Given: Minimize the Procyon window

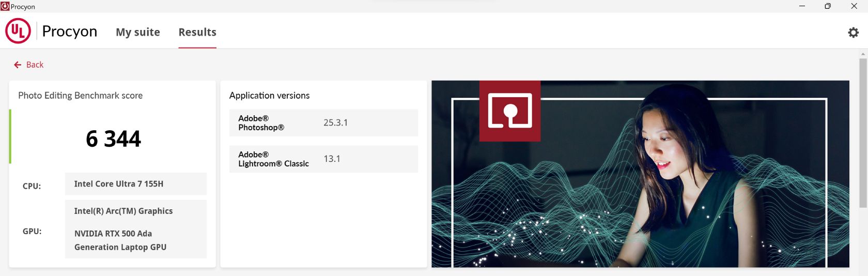Looking at the screenshot, I should pyautogui.click(x=802, y=6).
